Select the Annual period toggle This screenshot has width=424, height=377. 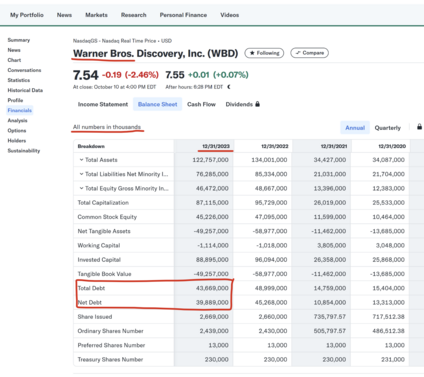(355, 128)
